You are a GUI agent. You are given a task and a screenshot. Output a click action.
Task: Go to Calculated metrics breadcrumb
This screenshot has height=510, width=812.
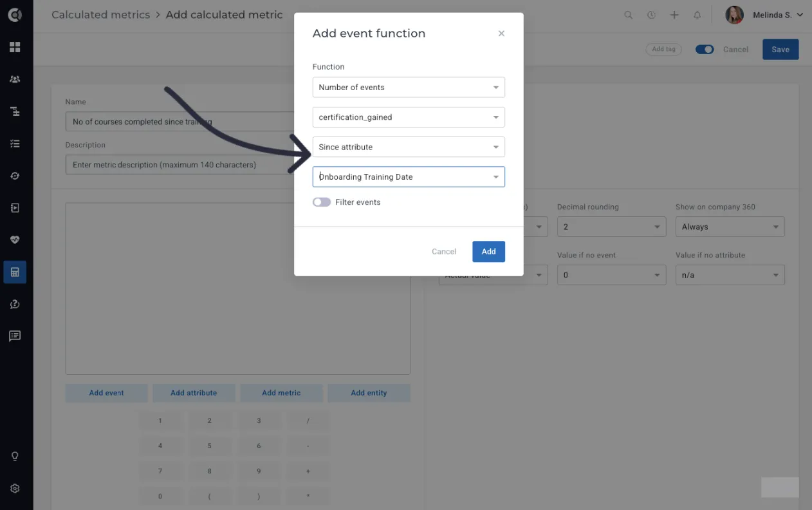coord(100,15)
